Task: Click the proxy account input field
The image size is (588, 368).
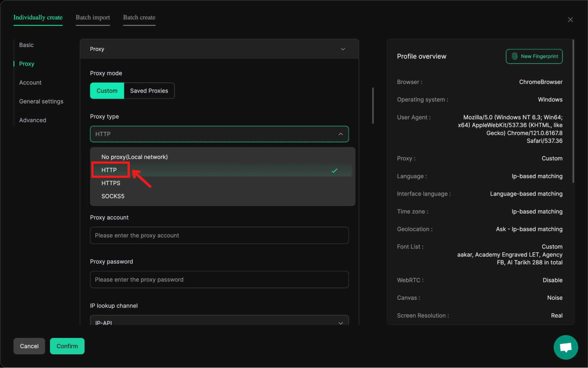Action: [219, 235]
